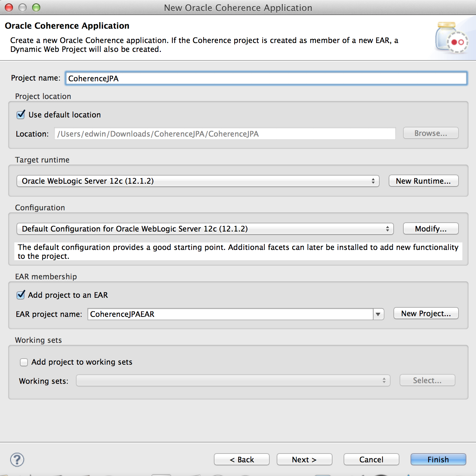
Task: Toggle Add project to an EAR checkbox
Action: pyautogui.click(x=21, y=295)
